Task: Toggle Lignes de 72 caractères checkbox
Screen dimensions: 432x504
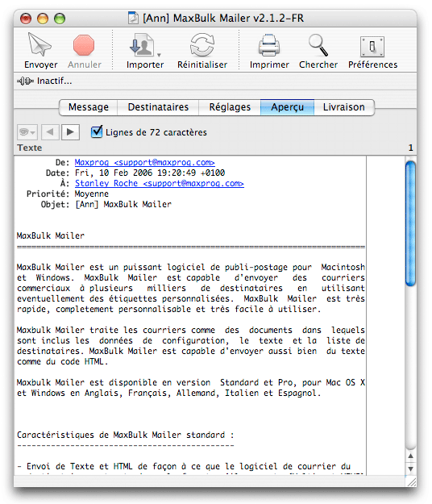Action: tap(97, 131)
